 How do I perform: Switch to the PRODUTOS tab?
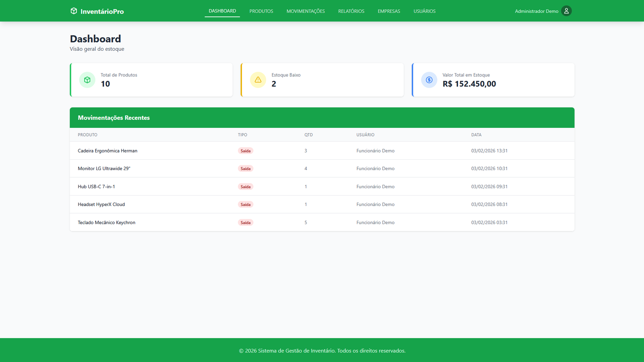261,11
